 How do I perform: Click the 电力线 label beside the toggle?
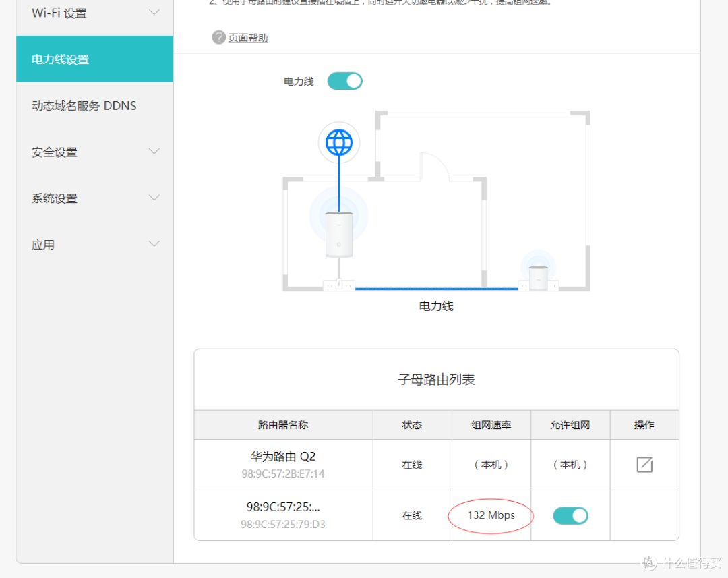coord(299,82)
